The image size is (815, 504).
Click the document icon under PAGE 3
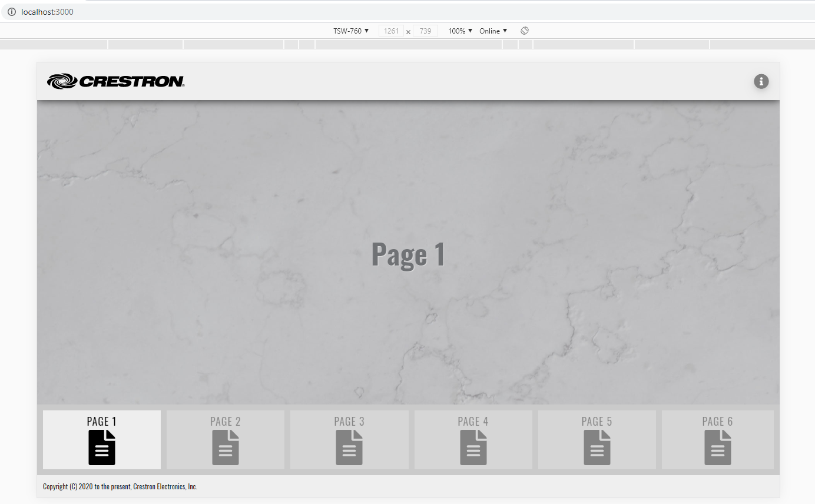349,447
